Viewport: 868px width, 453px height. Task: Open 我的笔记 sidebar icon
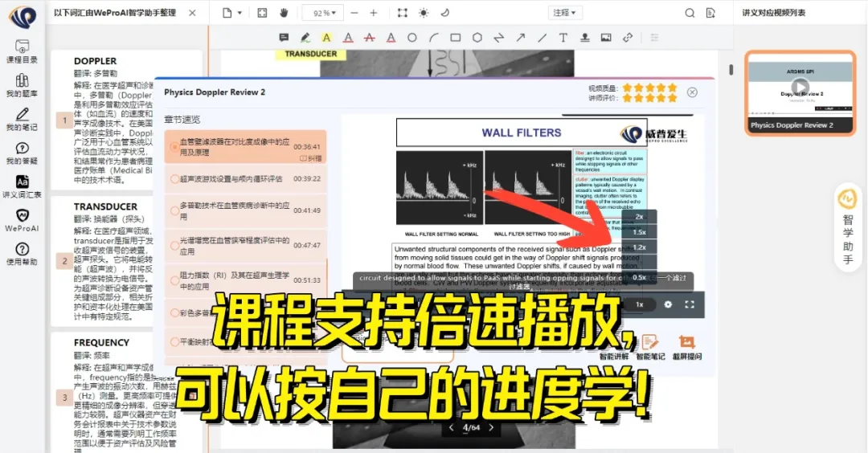pyautogui.click(x=22, y=118)
